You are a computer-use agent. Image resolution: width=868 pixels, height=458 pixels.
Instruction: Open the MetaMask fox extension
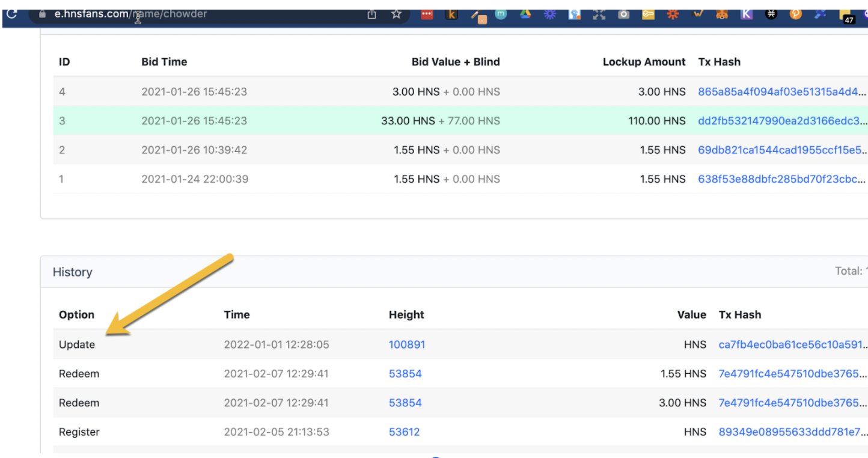click(x=722, y=14)
